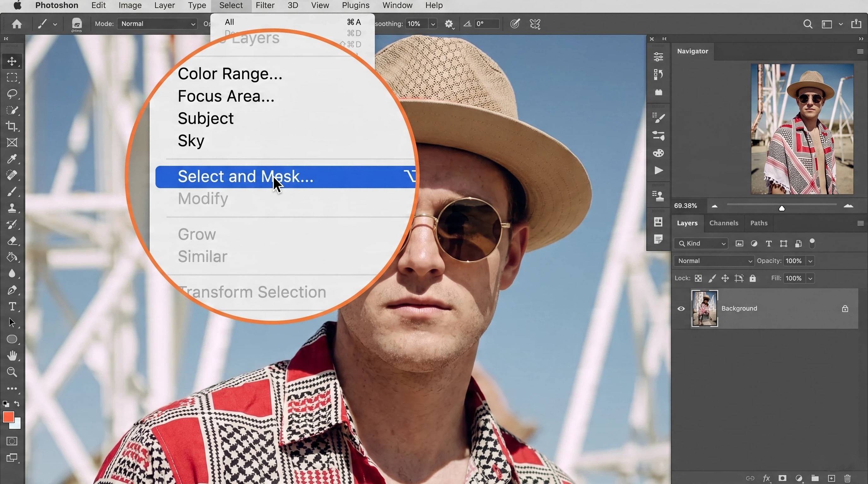The image size is (868, 484).
Task: Add a layer mask icon
Action: coord(783,478)
